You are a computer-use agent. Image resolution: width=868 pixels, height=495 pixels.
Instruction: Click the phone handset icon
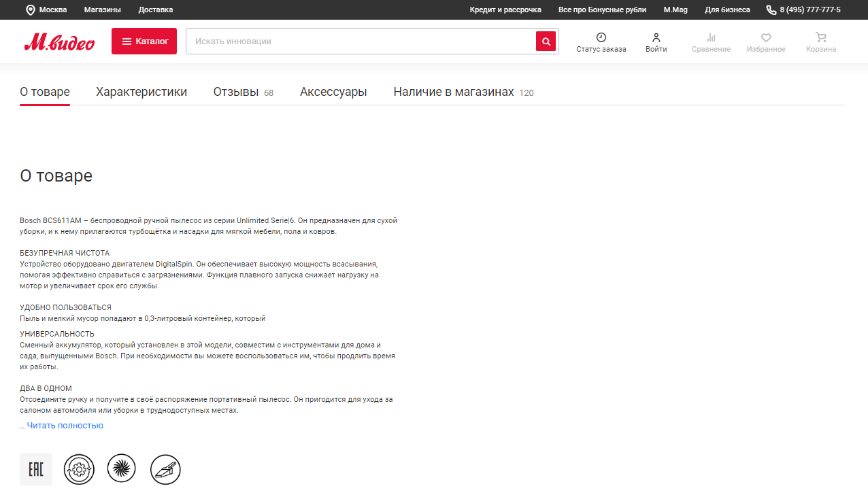[771, 10]
